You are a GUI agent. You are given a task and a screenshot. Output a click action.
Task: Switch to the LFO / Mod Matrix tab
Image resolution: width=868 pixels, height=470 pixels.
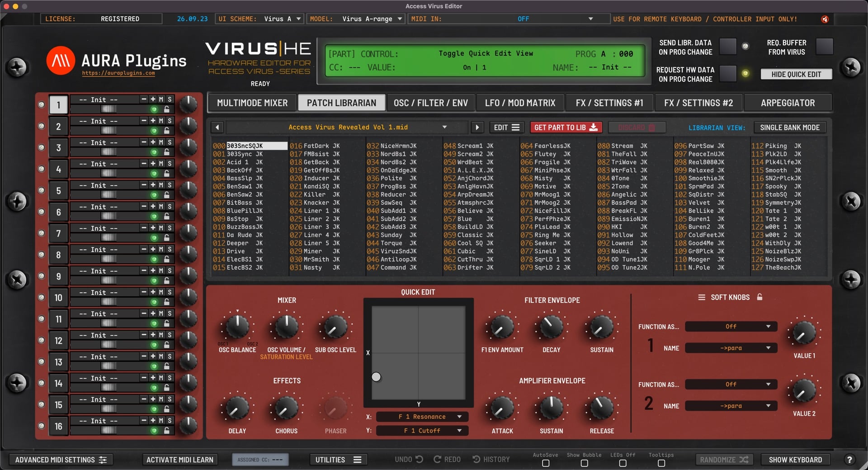click(x=520, y=103)
